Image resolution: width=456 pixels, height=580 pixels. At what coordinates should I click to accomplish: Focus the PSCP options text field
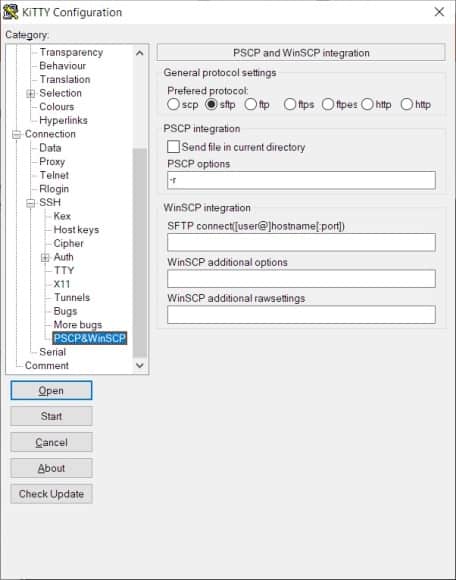[x=301, y=180]
